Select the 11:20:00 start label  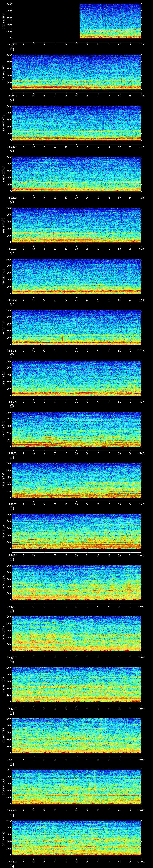pyautogui.click(x=12, y=861)
